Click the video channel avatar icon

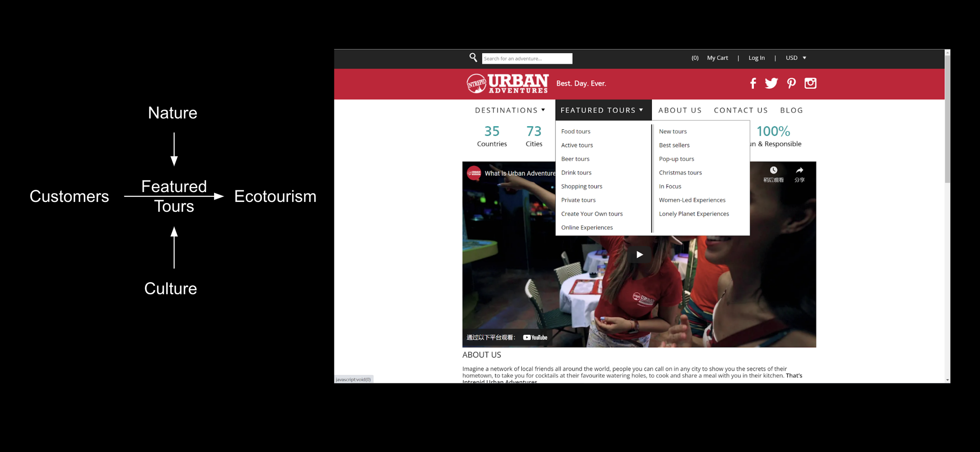coord(474,173)
